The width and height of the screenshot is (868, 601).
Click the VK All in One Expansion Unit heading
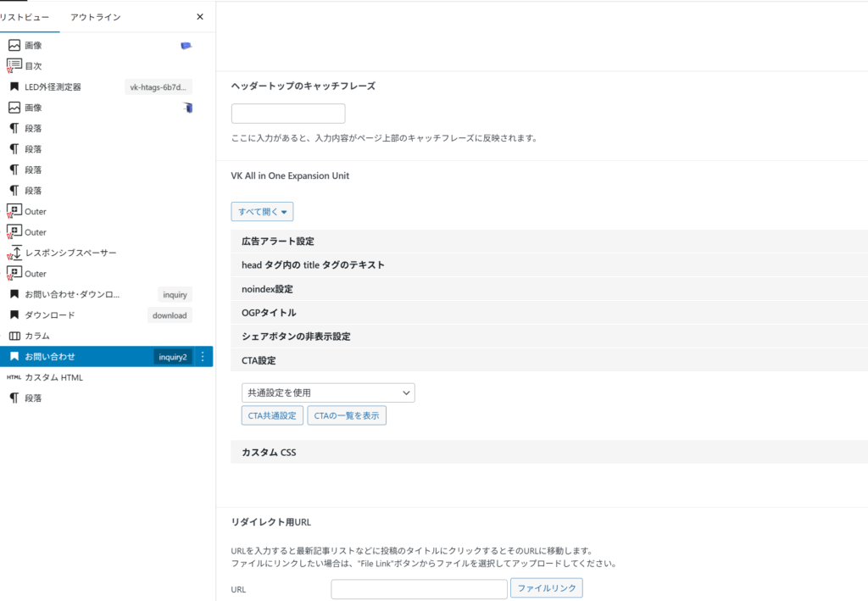coord(290,175)
